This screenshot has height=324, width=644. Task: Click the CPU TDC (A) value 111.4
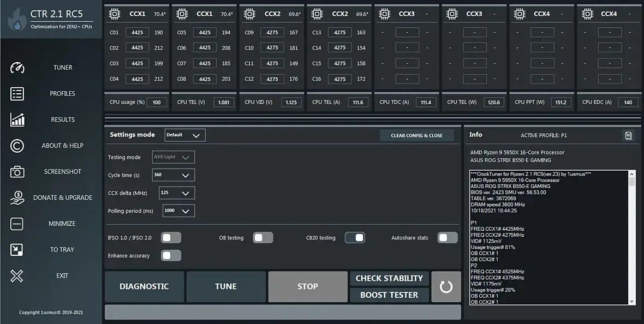point(426,102)
